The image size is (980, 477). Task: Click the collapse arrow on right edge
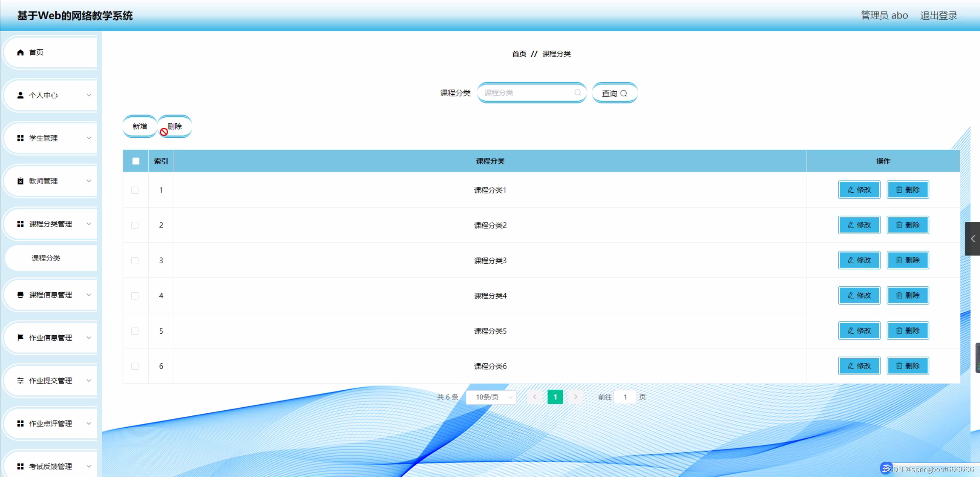[972, 239]
